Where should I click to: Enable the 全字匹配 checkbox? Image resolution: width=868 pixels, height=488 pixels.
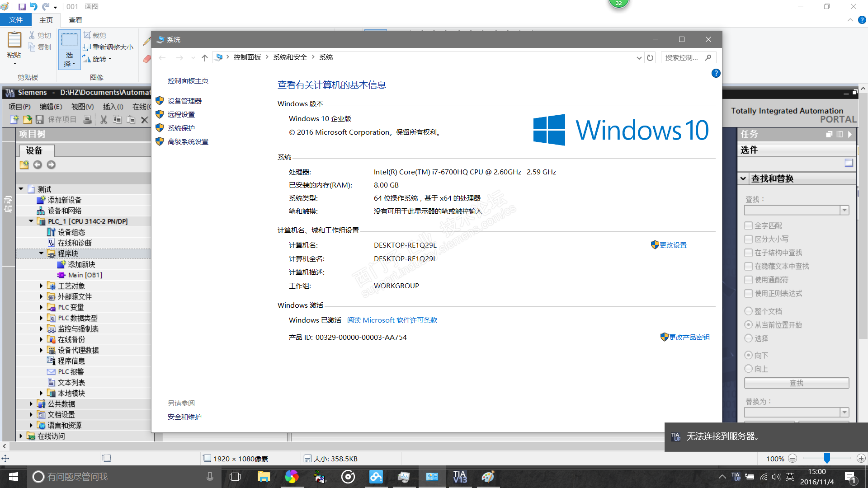tap(749, 225)
